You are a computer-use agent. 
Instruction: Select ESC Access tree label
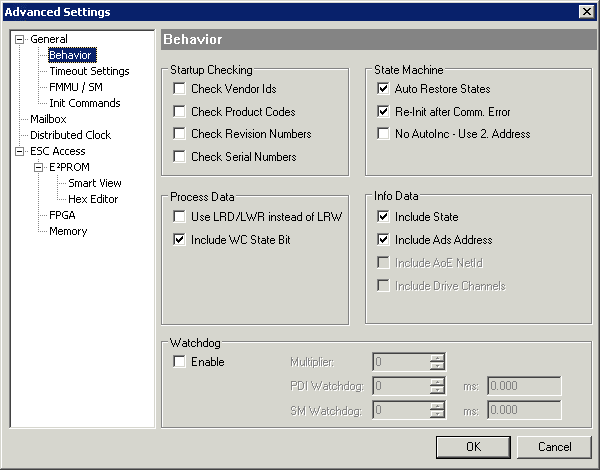(57, 151)
